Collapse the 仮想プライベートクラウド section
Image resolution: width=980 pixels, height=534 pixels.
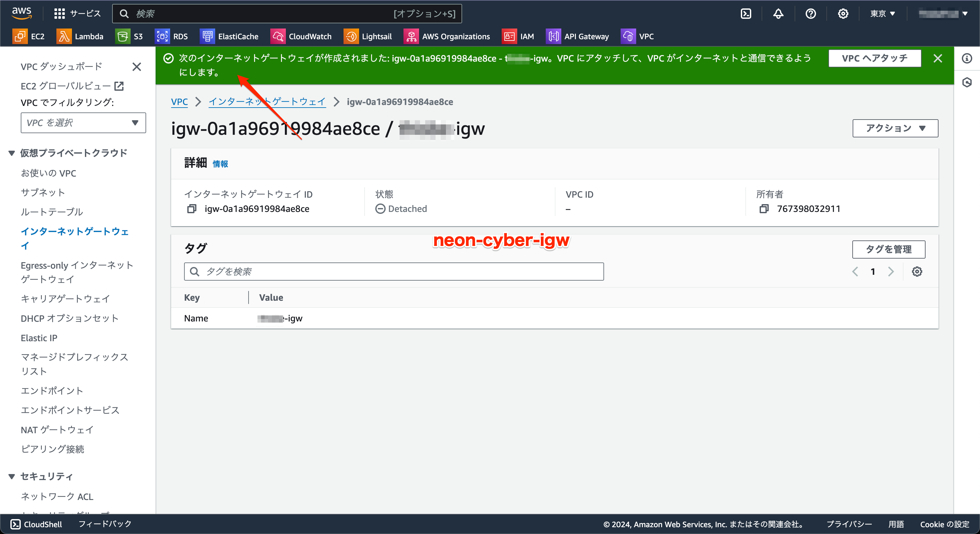12,153
